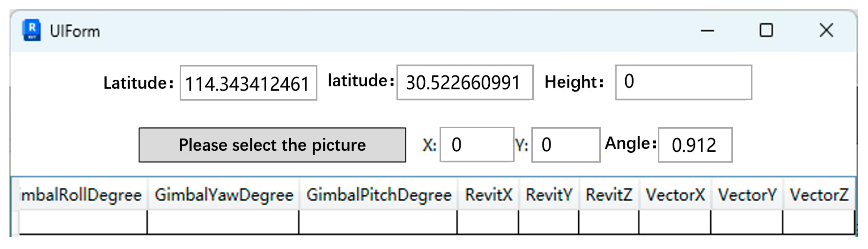Click the GimbalPitchDegree column header

tap(378, 195)
